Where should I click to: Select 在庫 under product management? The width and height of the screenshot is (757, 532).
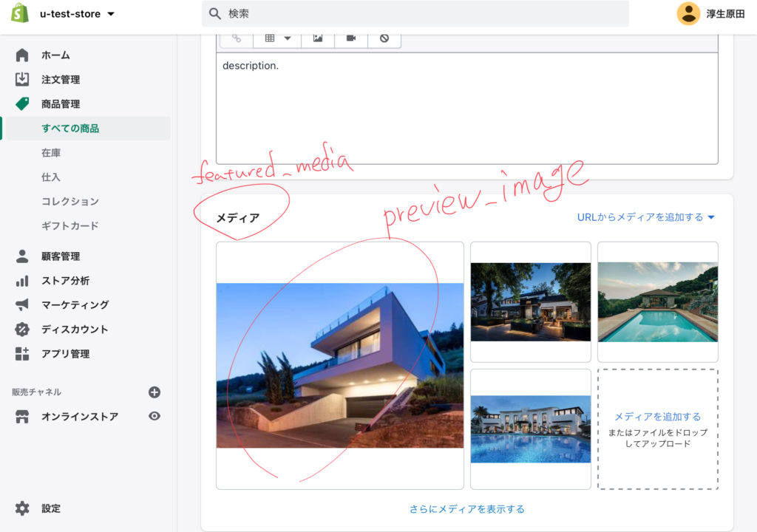point(51,153)
